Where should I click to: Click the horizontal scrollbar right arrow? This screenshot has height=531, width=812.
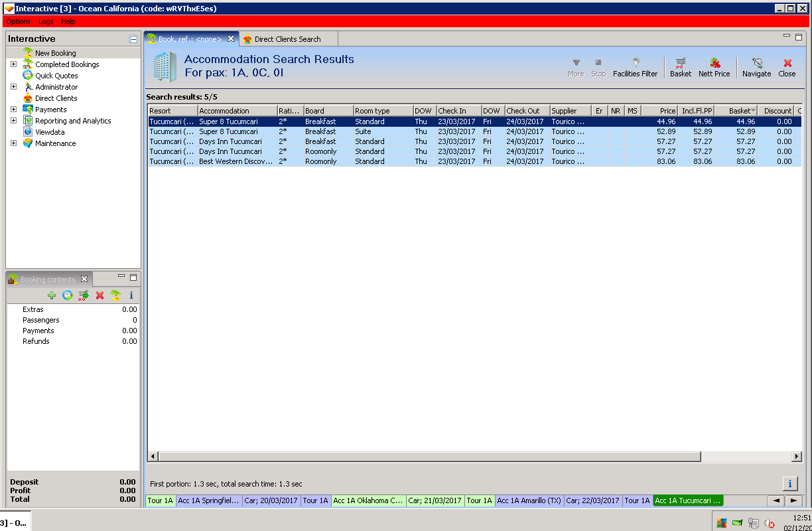[797, 457]
